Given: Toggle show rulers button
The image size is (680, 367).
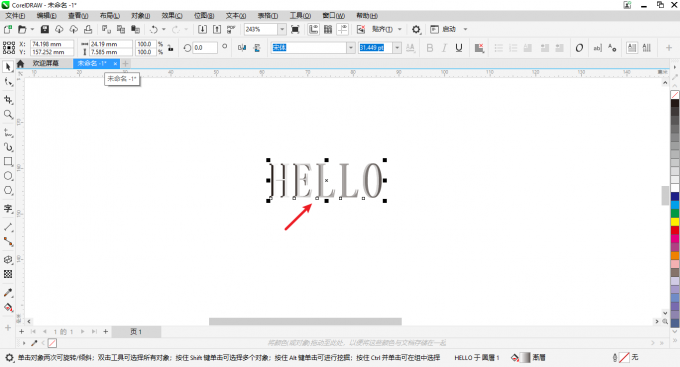Looking at the screenshot, I should pos(313,29).
